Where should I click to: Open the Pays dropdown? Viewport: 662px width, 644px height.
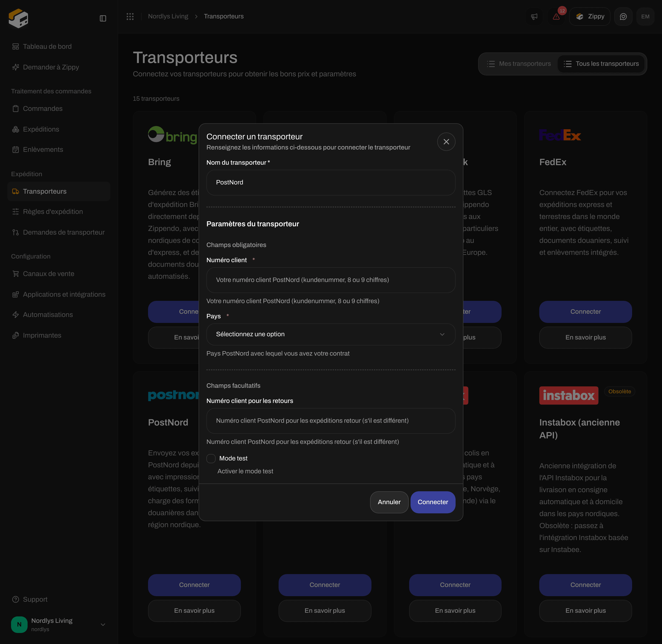coord(331,334)
